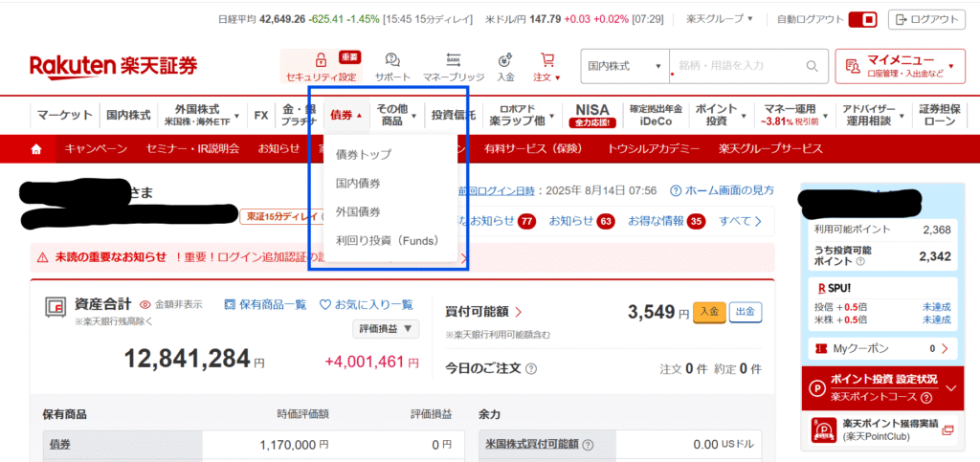Open セミナー・IR説明会 link
Viewport: 980px width, 462px height.
pos(192,149)
